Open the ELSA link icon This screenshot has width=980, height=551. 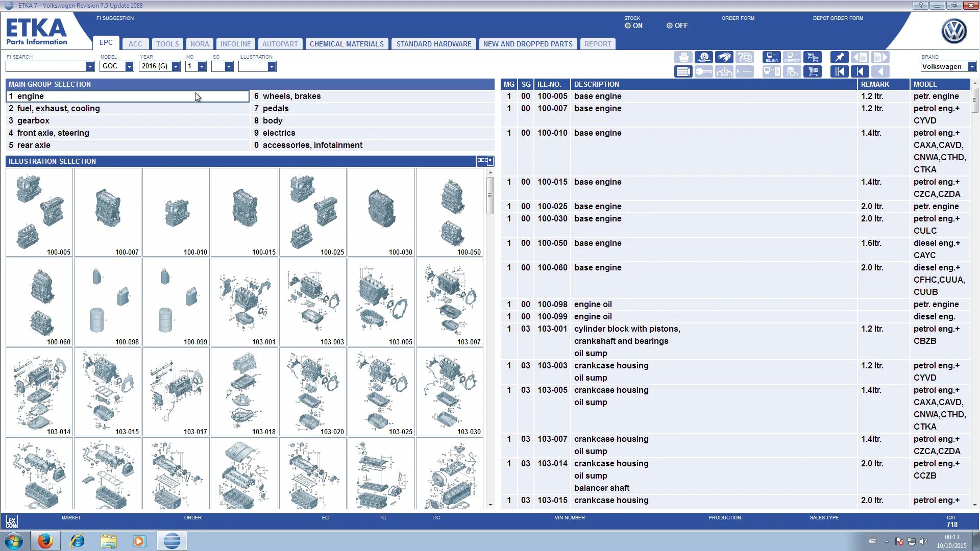(772, 57)
